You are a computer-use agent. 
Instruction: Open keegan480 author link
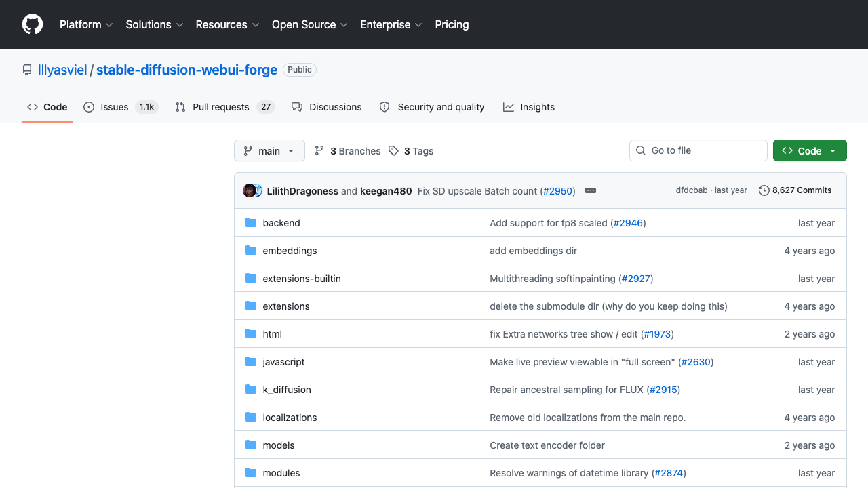click(x=386, y=191)
